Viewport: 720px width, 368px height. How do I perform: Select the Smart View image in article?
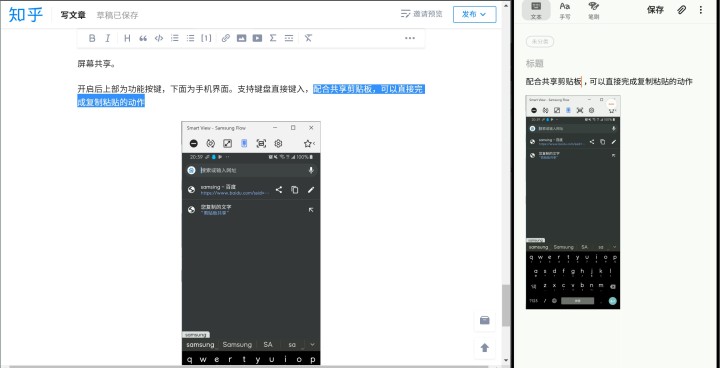[251, 243]
